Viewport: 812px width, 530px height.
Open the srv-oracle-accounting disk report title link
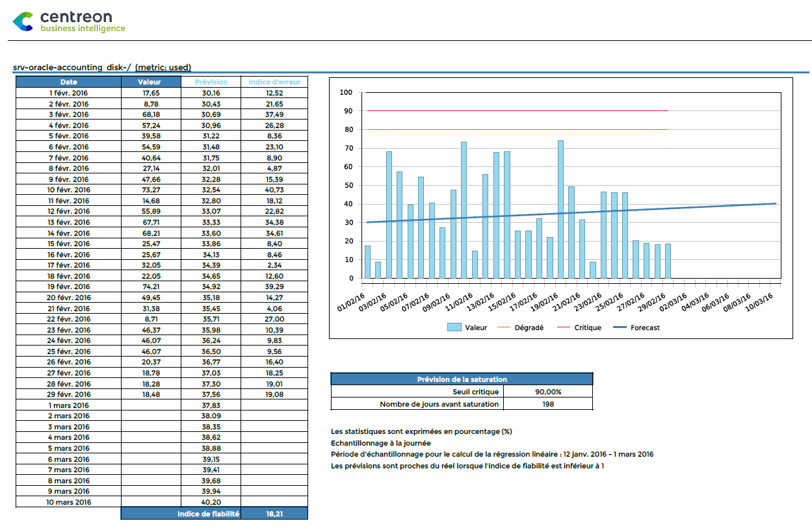point(101,67)
